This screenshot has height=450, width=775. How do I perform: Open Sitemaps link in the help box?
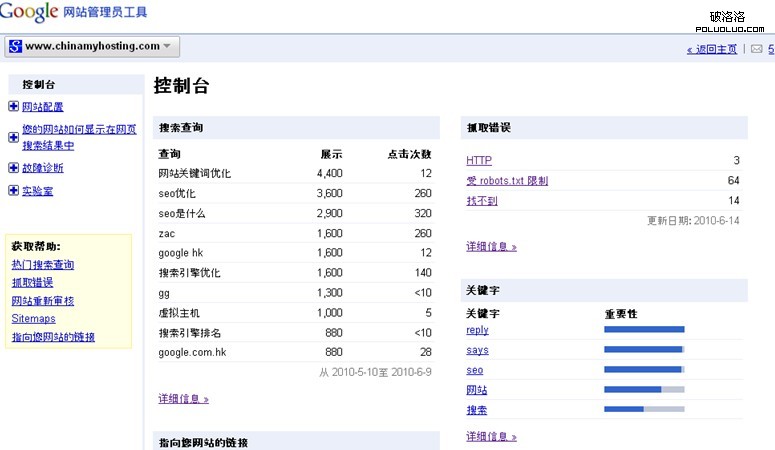(x=33, y=319)
